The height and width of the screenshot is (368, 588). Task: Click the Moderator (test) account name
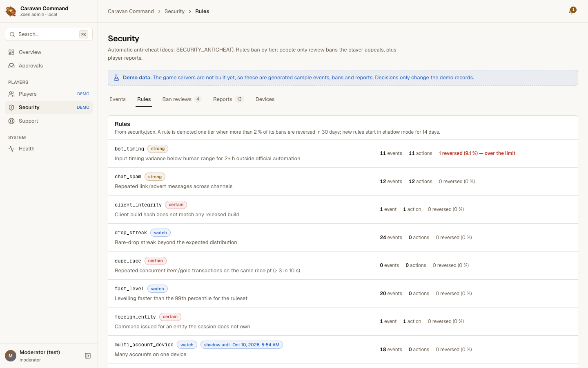point(40,352)
